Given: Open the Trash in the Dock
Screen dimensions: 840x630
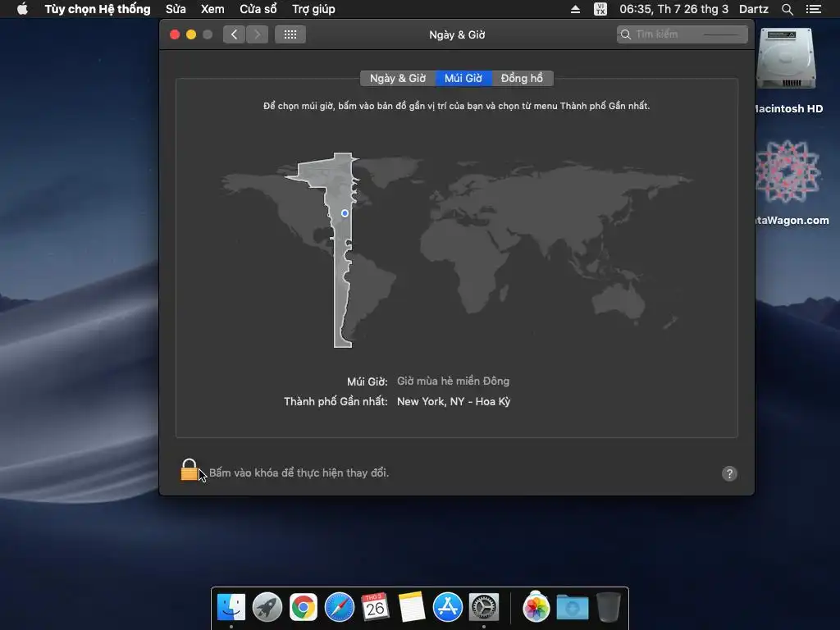Looking at the screenshot, I should (x=609, y=608).
